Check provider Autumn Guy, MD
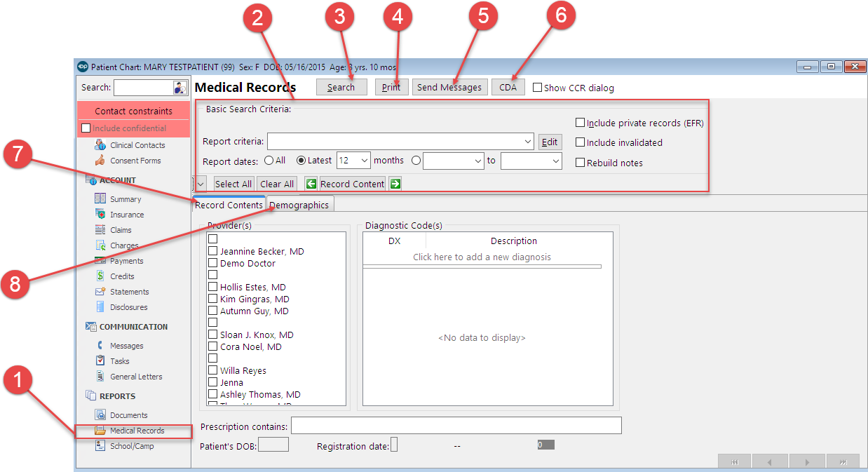This screenshot has width=868, height=472. pyautogui.click(x=212, y=311)
